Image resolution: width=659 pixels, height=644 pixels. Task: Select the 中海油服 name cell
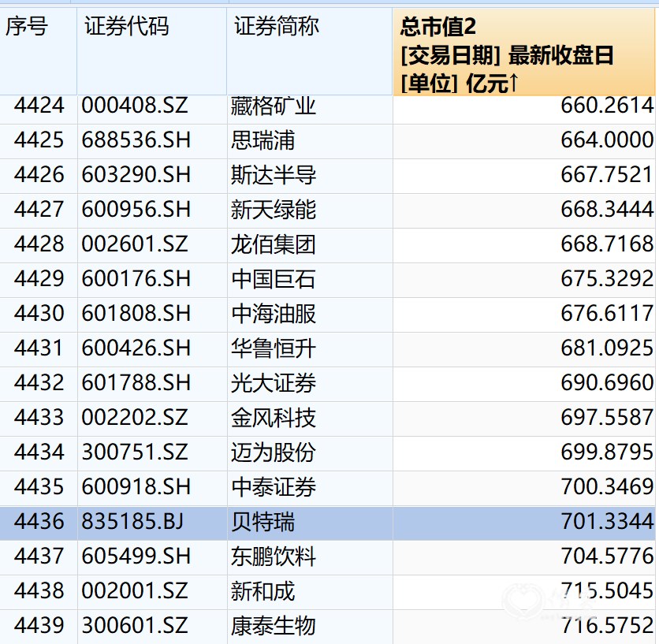point(310,315)
